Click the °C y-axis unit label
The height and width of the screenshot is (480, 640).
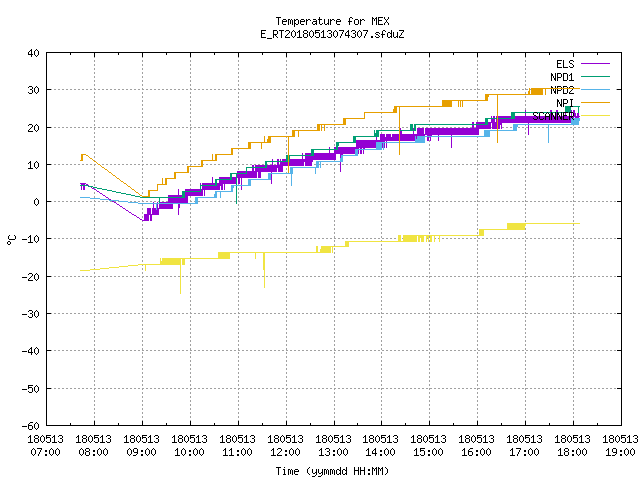(11, 240)
